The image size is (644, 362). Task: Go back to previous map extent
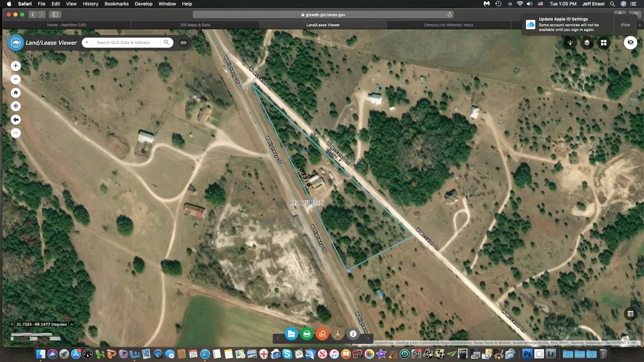(x=16, y=119)
